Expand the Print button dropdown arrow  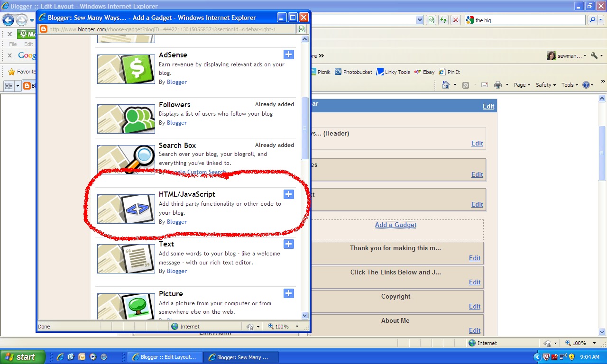(507, 85)
